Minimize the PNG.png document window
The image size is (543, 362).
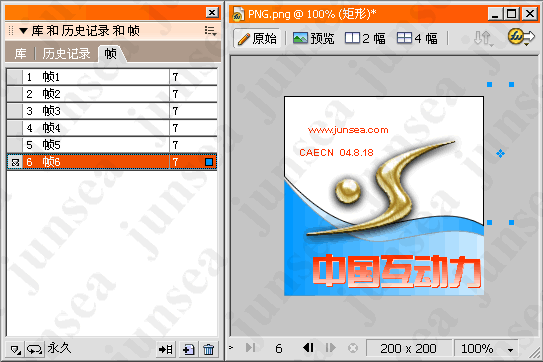tap(496, 14)
